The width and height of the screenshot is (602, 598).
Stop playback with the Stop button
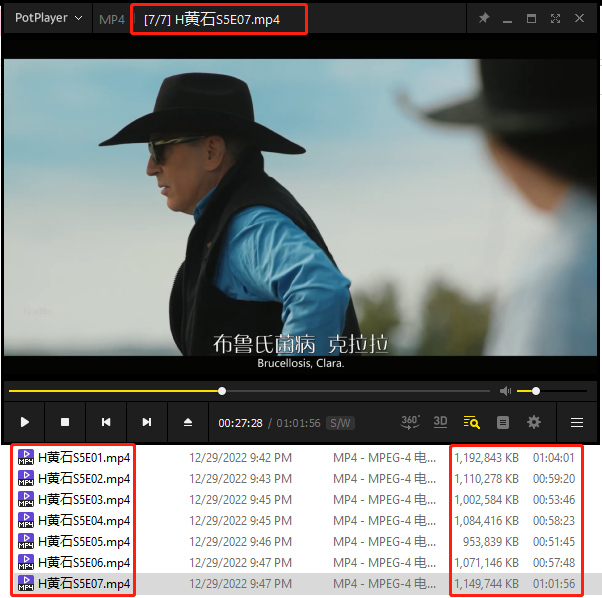(x=65, y=422)
